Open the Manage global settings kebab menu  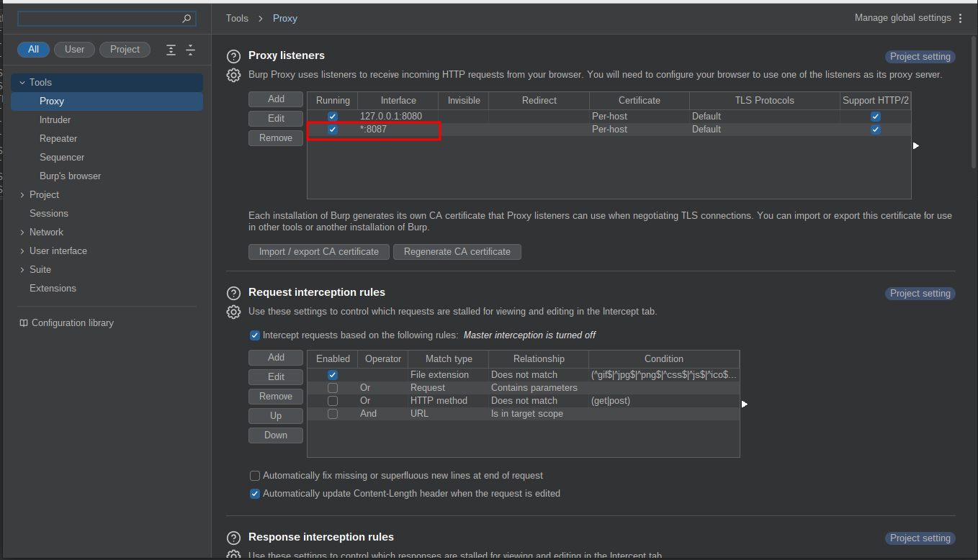961,18
